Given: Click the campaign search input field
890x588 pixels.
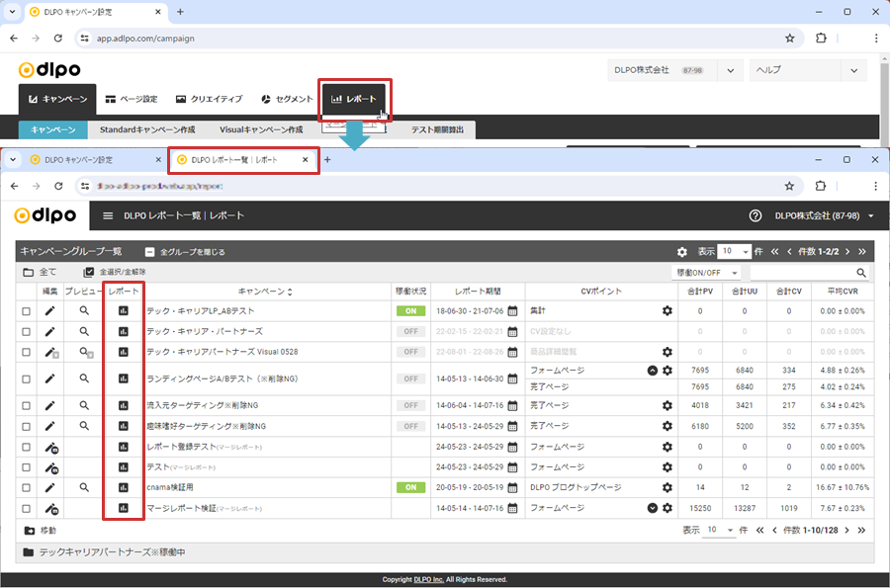Looking at the screenshot, I should click(x=802, y=273).
